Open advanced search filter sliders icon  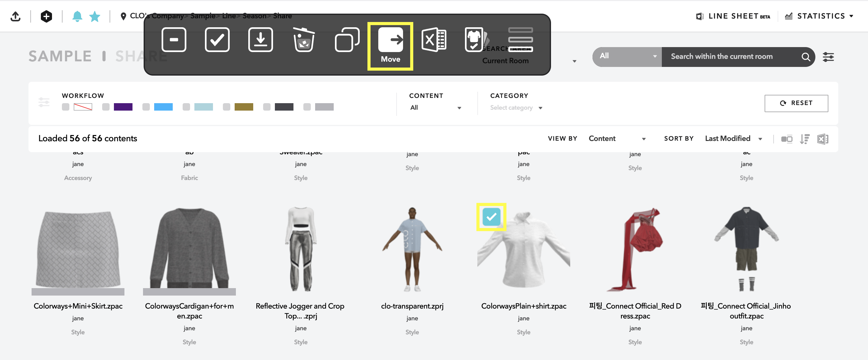tap(828, 57)
